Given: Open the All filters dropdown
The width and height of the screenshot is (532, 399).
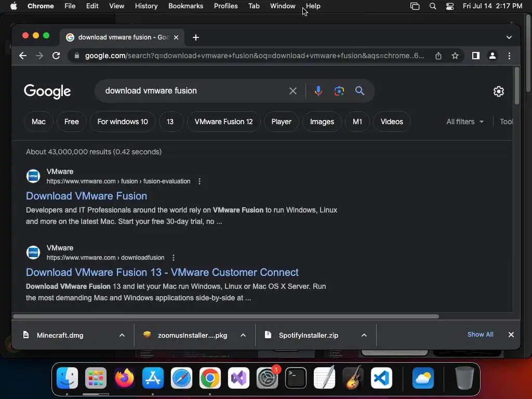Looking at the screenshot, I should [465, 122].
